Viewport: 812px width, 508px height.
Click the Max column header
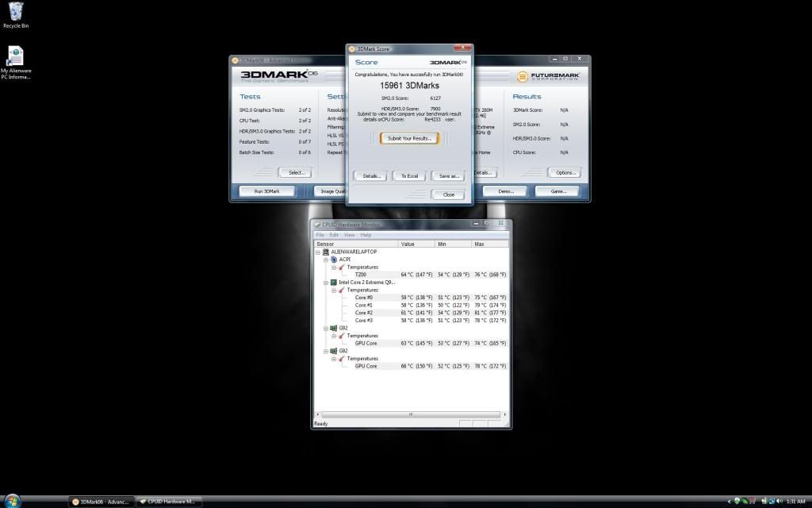(x=490, y=244)
